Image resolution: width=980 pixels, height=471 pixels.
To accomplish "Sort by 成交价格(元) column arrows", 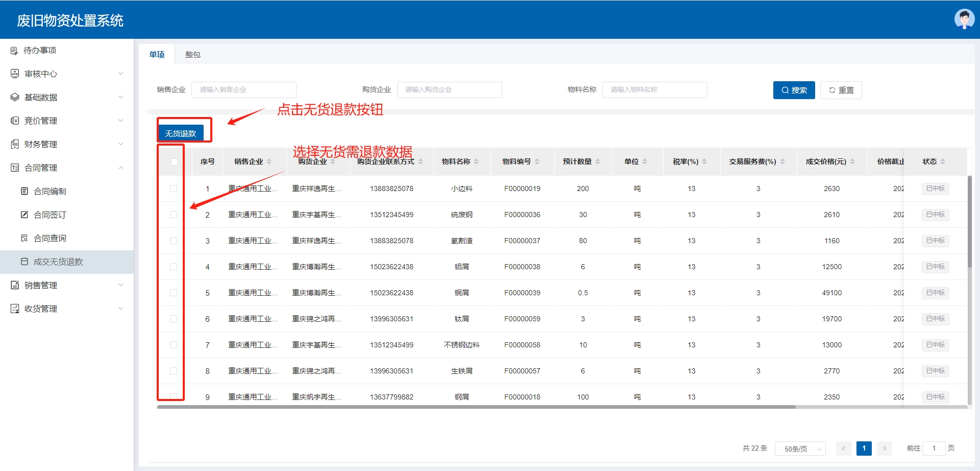I will point(852,162).
